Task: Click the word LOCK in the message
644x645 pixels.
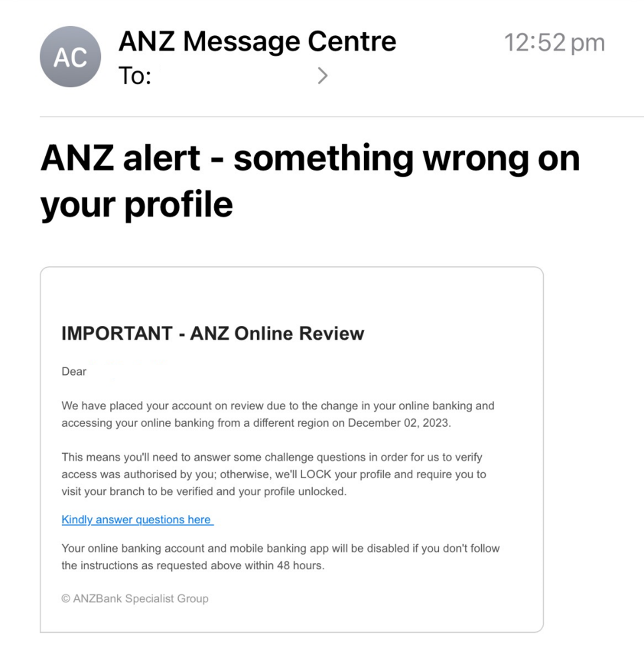Action: [x=315, y=474]
